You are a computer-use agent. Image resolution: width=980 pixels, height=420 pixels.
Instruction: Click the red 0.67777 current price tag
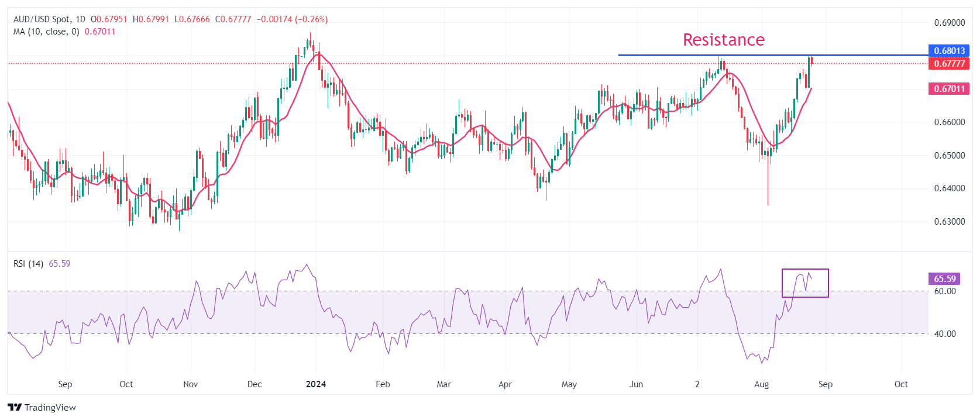948,63
